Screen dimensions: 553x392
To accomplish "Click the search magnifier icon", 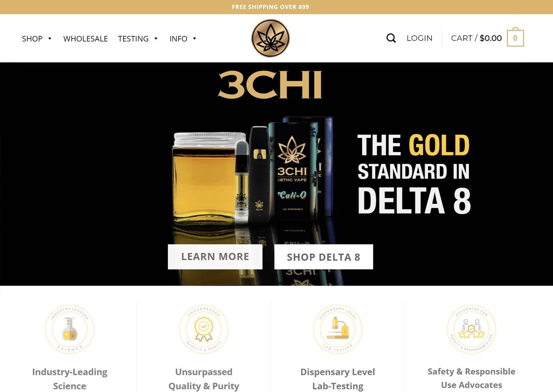I will (x=391, y=38).
